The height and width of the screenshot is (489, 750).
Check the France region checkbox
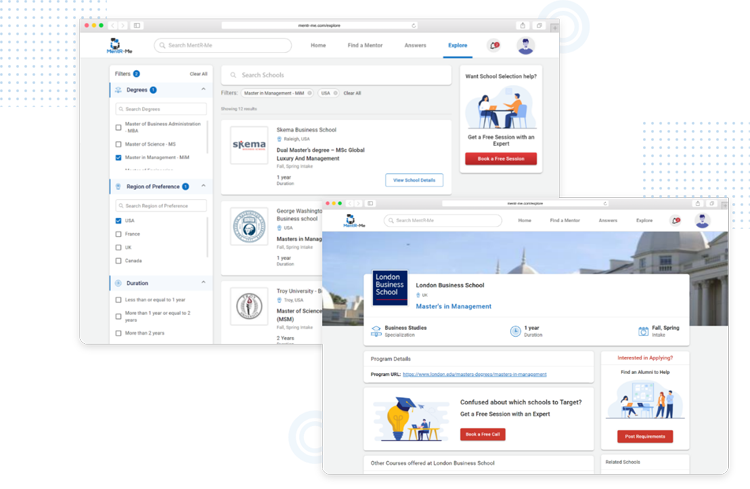pyautogui.click(x=118, y=234)
